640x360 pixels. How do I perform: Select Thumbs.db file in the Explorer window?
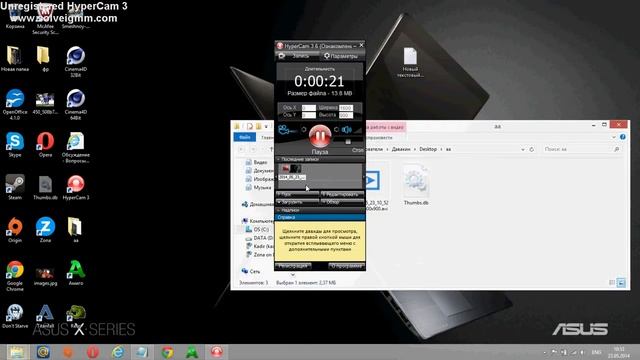pos(416,186)
